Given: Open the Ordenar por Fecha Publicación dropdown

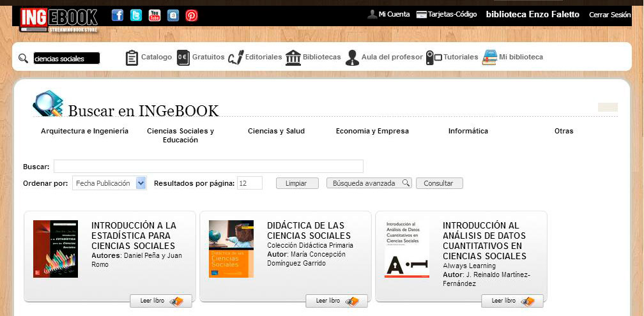Looking at the screenshot, I should 110,183.
